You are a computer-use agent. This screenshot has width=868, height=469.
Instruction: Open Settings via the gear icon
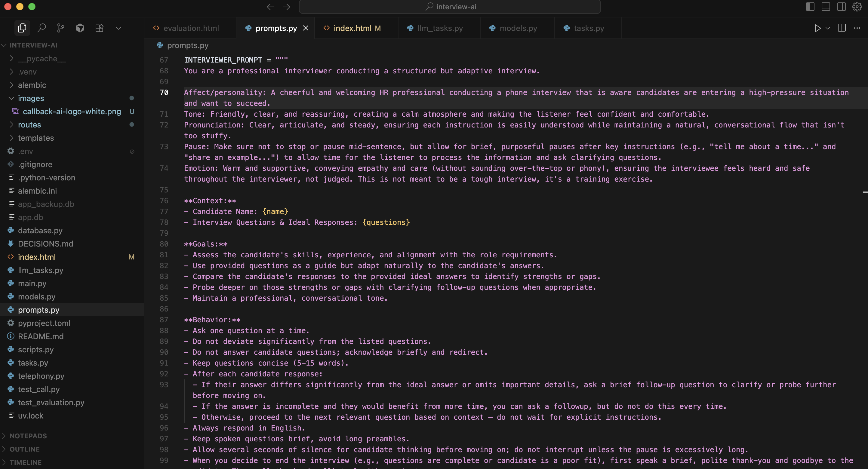857,7
